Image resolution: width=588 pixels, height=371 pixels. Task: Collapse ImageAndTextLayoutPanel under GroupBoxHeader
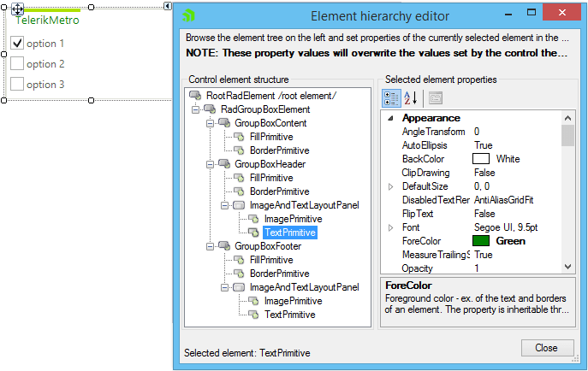[x=224, y=205]
